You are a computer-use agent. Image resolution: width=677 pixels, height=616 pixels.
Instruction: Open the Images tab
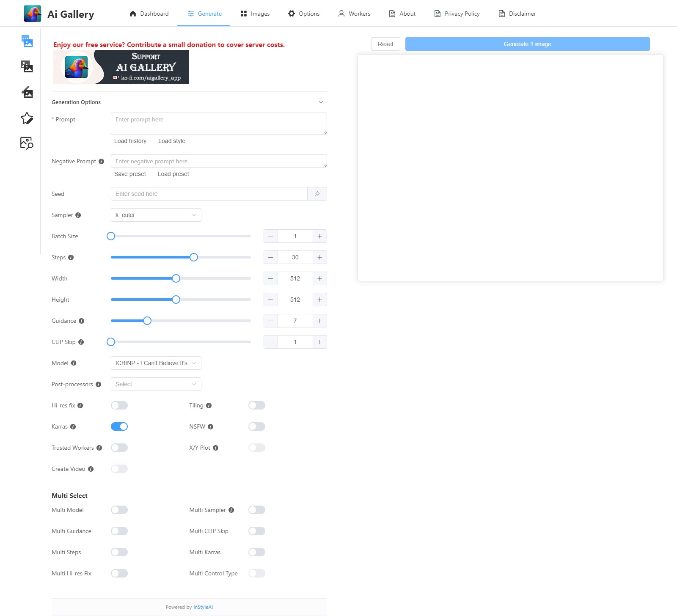click(x=255, y=14)
